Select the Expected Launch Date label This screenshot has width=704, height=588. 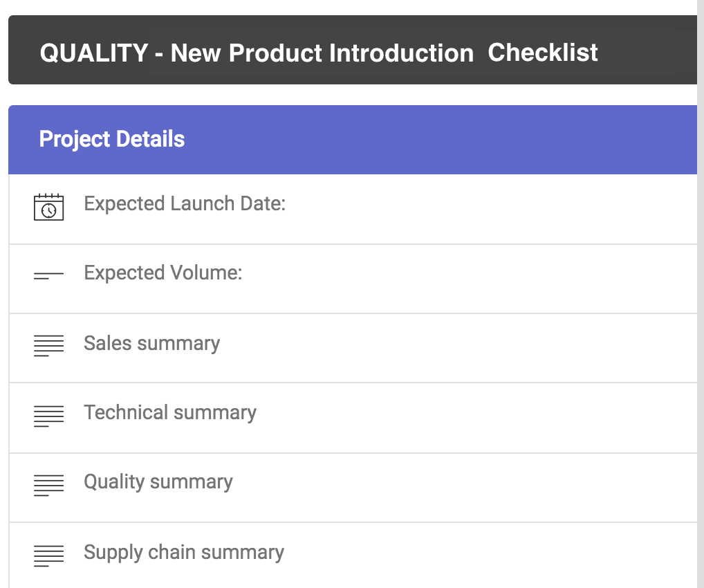185,204
